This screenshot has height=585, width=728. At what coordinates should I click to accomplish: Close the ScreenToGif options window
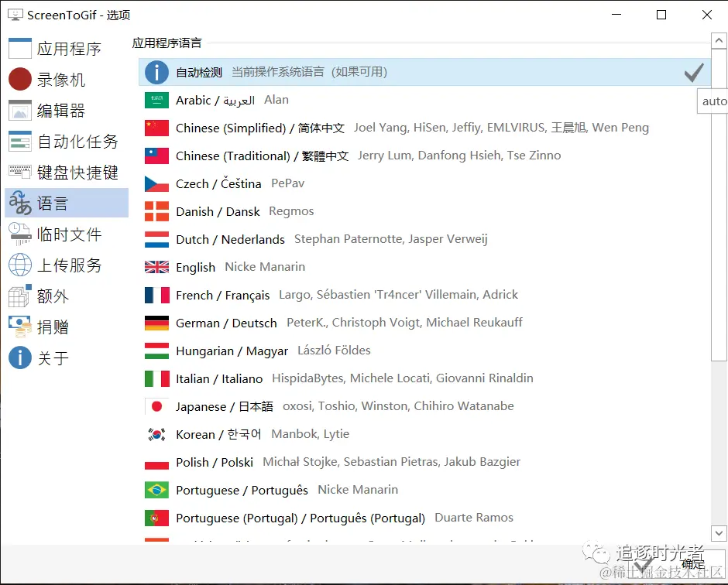click(x=706, y=15)
